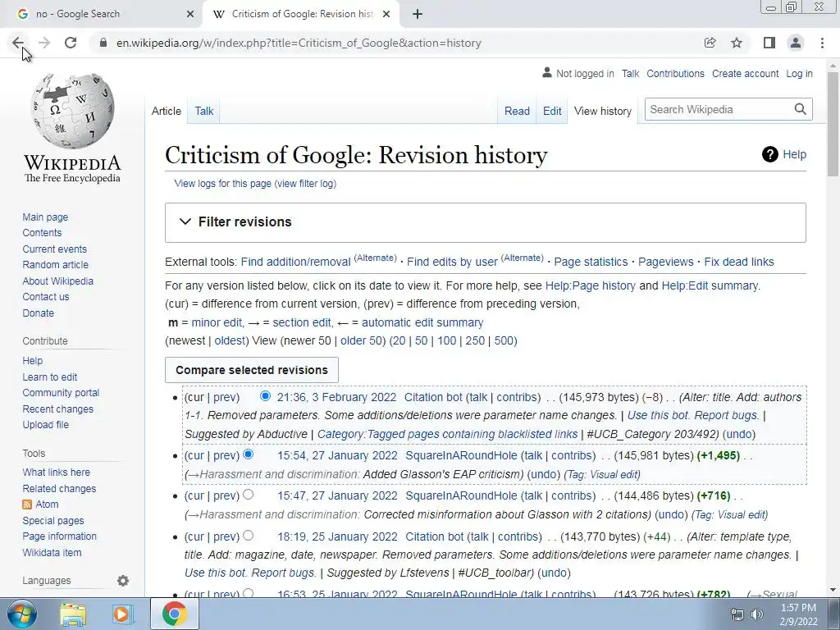The width and height of the screenshot is (840, 630).
Task: Switch to the 'no - Google Search' tab
Action: click(x=101, y=14)
